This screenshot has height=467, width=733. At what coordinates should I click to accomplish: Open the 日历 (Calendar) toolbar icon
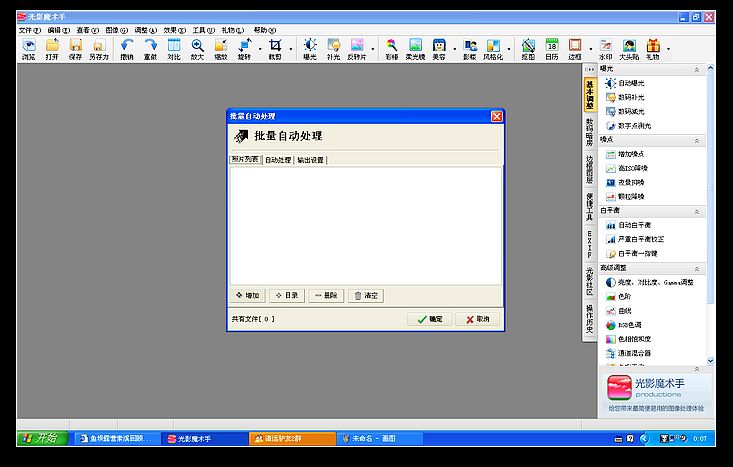552,48
